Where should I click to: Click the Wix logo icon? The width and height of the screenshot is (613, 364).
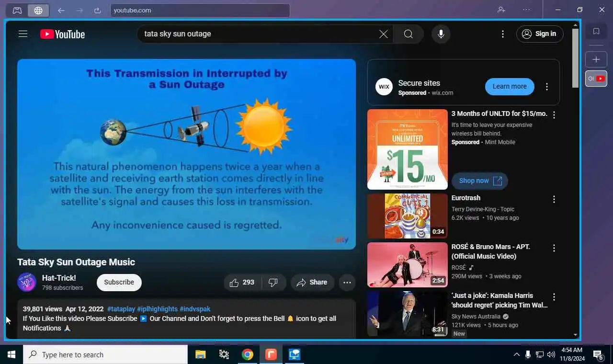pyautogui.click(x=384, y=87)
